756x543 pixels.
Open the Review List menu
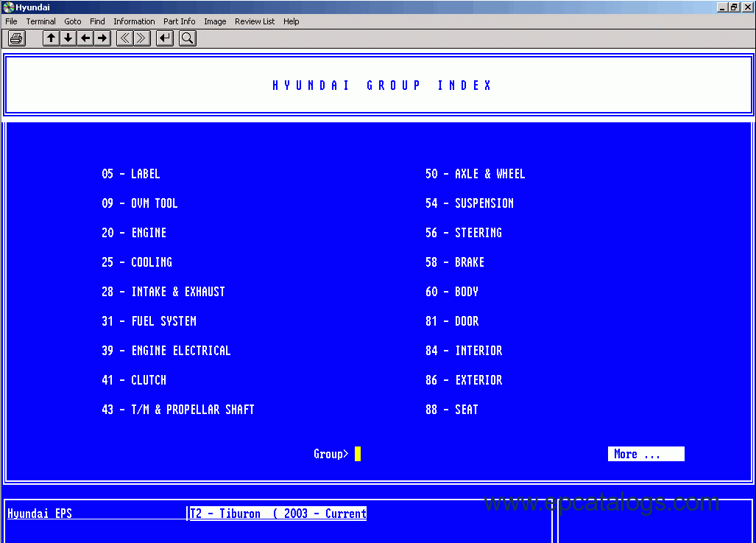(x=255, y=21)
